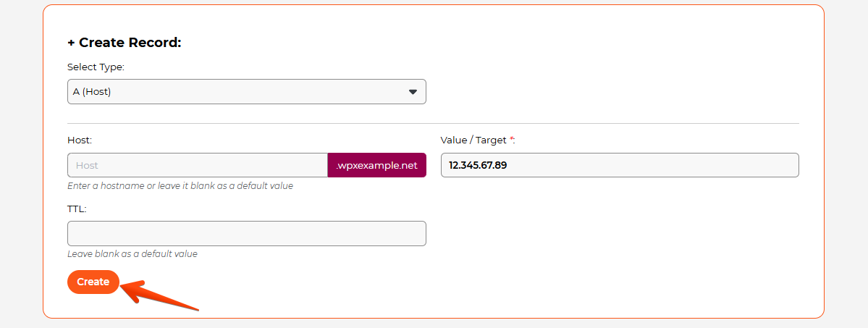868x328 pixels.
Task: Click the dropdown caret arrow icon
Action: (413, 92)
